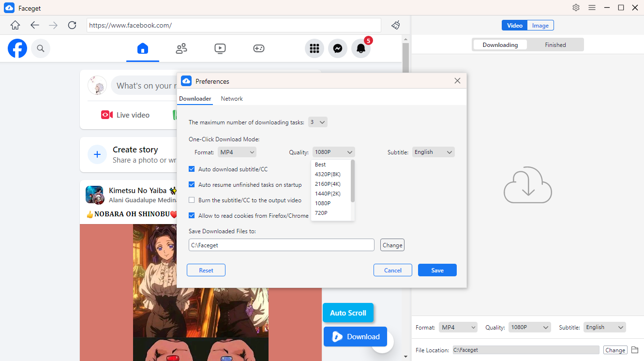The height and width of the screenshot is (361, 644).
Task: Select Facebook Home feed icon
Action: (143, 48)
